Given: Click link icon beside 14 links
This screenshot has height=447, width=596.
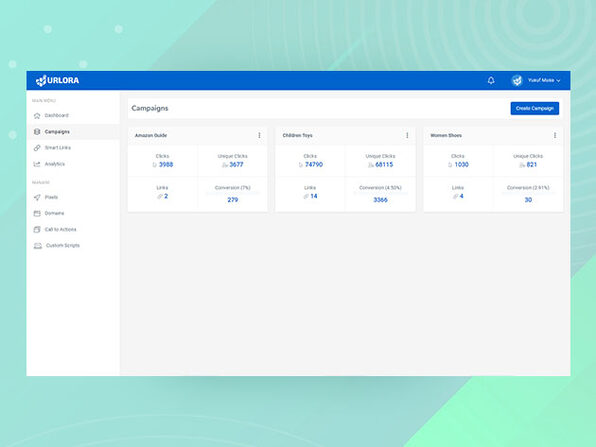Looking at the screenshot, I should (x=306, y=197).
